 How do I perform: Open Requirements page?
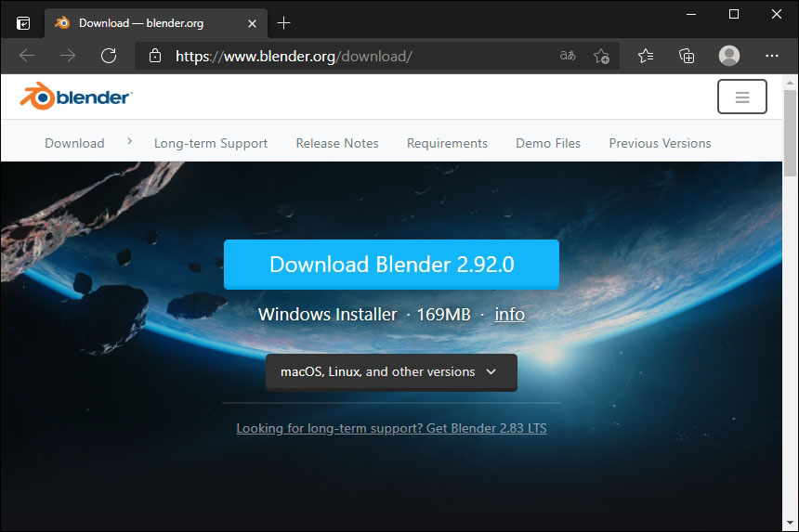click(x=447, y=144)
